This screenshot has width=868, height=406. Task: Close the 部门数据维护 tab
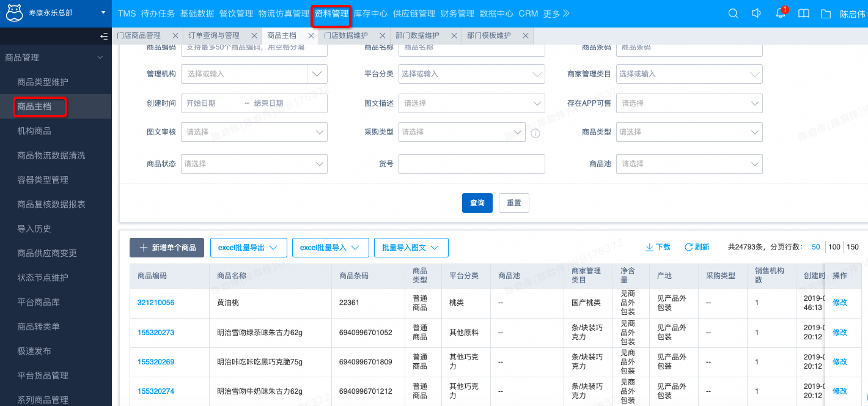pyautogui.click(x=454, y=35)
